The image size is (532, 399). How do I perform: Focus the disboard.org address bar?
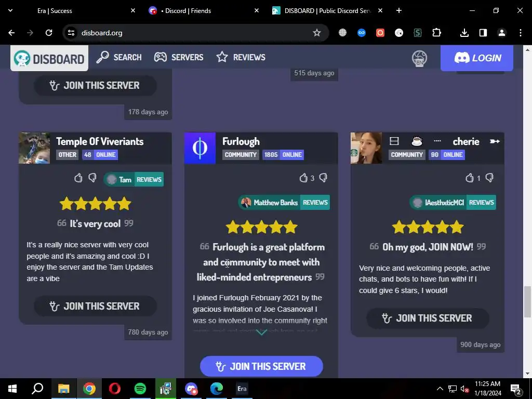pyautogui.click(x=195, y=33)
